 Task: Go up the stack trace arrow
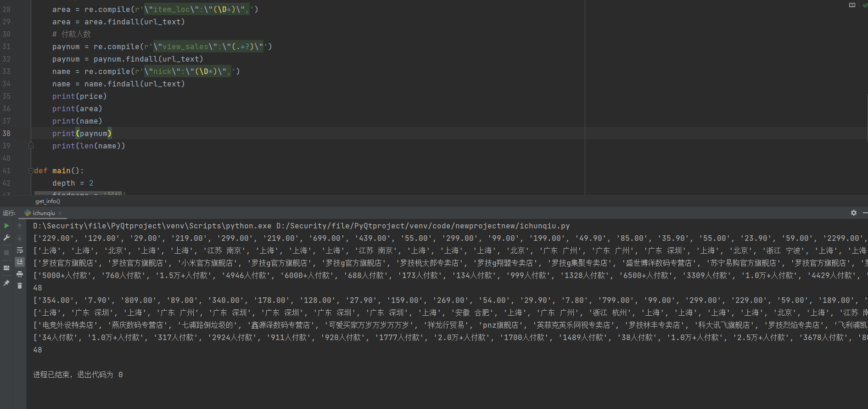click(x=20, y=226)
